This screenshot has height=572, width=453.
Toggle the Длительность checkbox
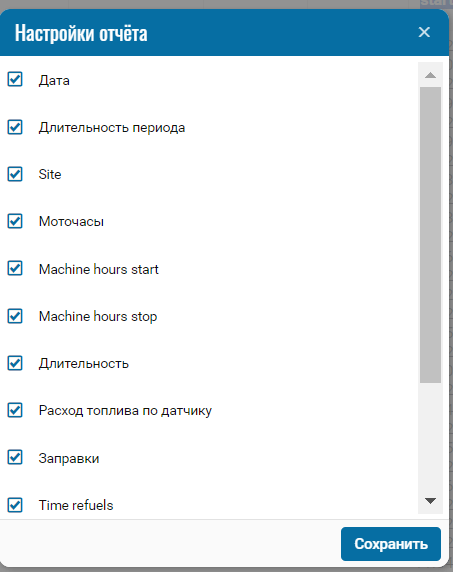pyautogui.click(x=15, y=363)
